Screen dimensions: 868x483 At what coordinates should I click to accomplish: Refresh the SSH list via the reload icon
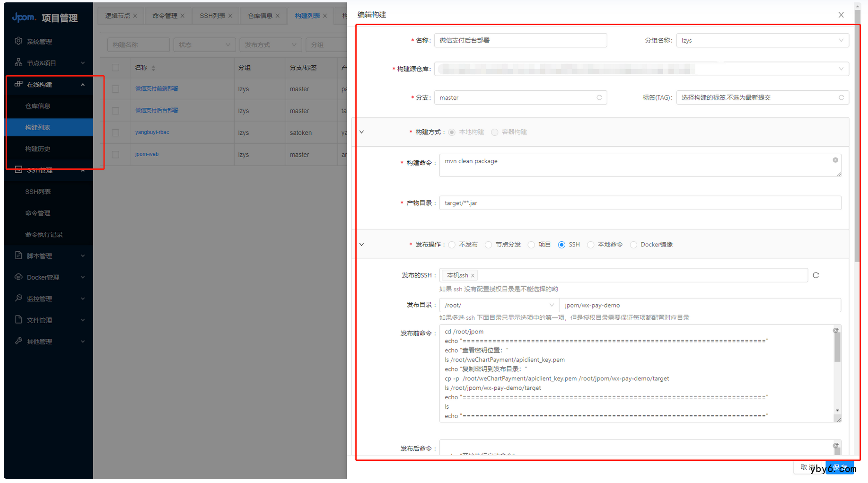[815, 275]
